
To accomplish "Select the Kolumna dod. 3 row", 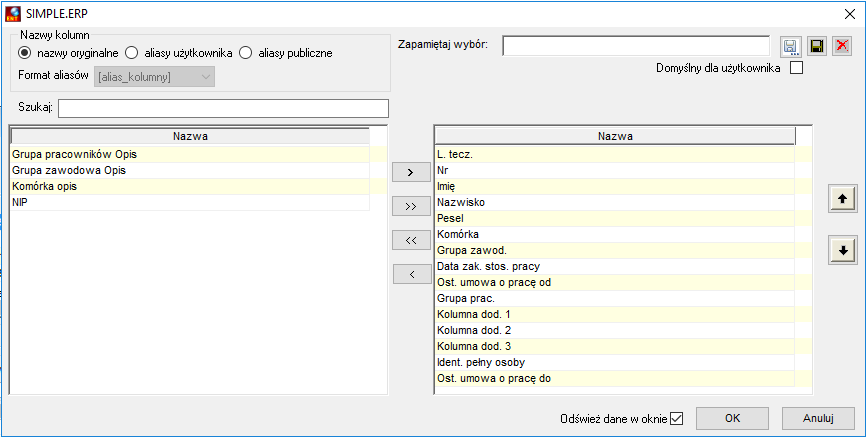I will point(615,347).
